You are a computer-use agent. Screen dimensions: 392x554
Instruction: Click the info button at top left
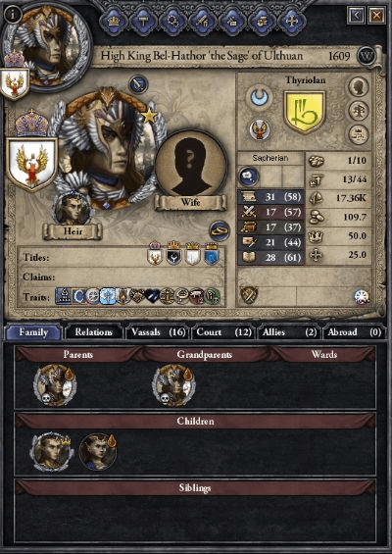(x=13, y=15)
